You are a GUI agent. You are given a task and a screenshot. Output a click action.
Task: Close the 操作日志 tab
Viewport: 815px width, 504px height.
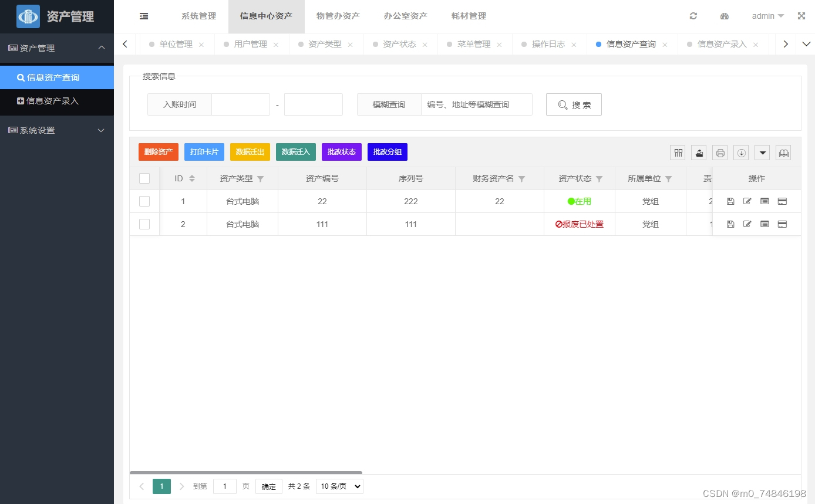coord(574,45)
